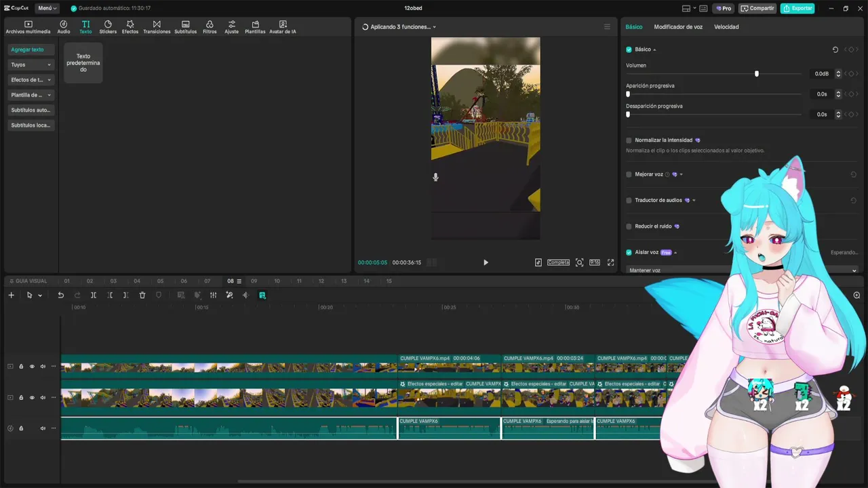Open the timeline zoom control
This screenshot has height=488, width=868.
click(x=856, y=295)
